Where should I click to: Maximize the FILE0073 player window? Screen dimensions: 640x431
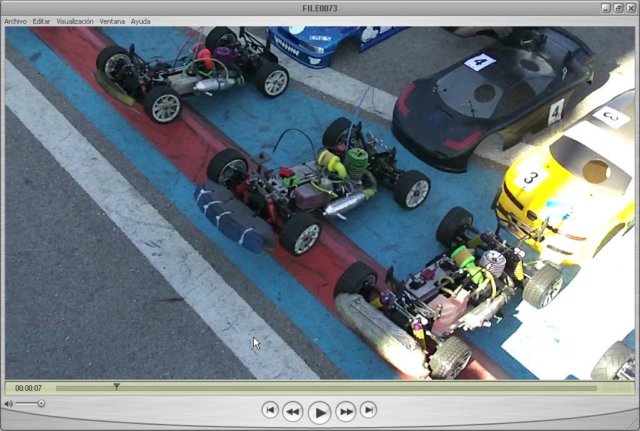[618, 8]
